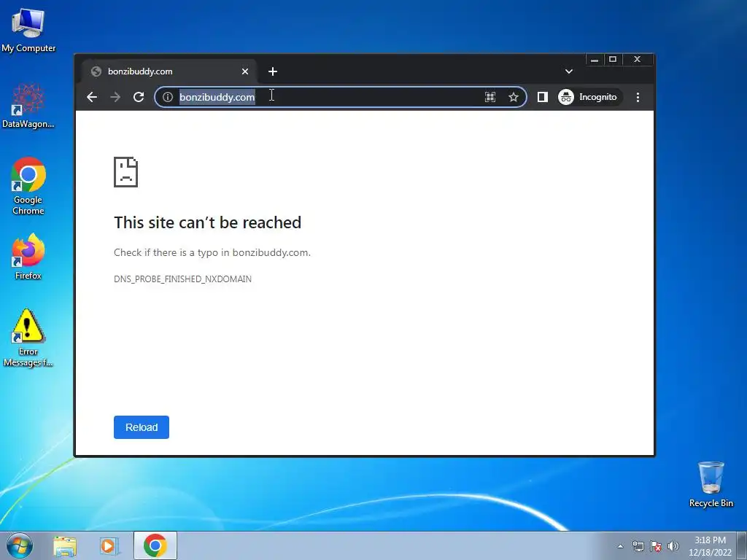This screenshot has width=747, height=560.
Task: Open Windows Explorer from taskbar
Action: click(65, 545)
